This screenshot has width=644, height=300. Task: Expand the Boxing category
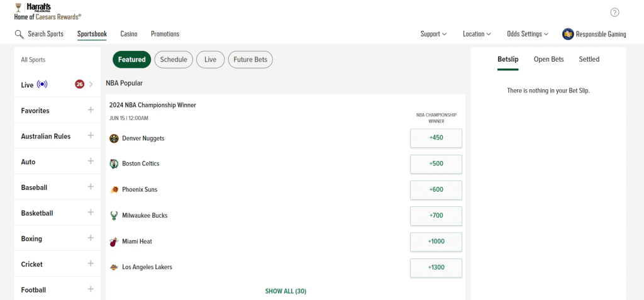[x=91, y=238]
